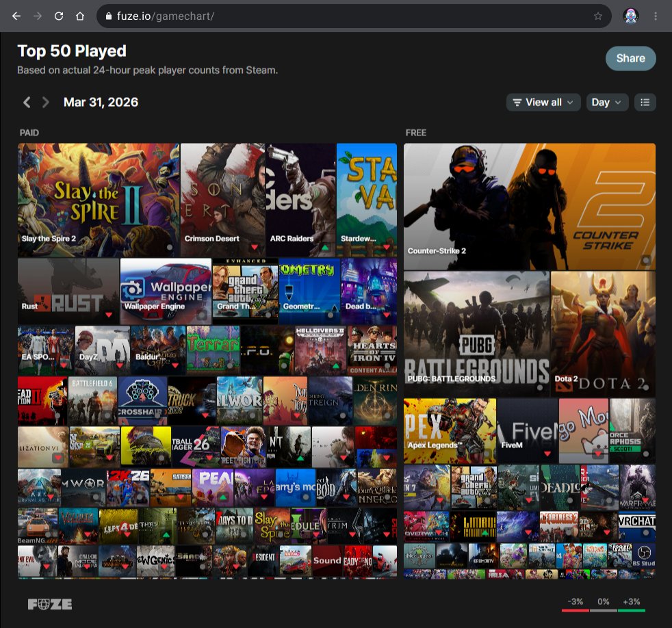Click the Share button
The height and width of the screenshot is (628, 672).
630,58
